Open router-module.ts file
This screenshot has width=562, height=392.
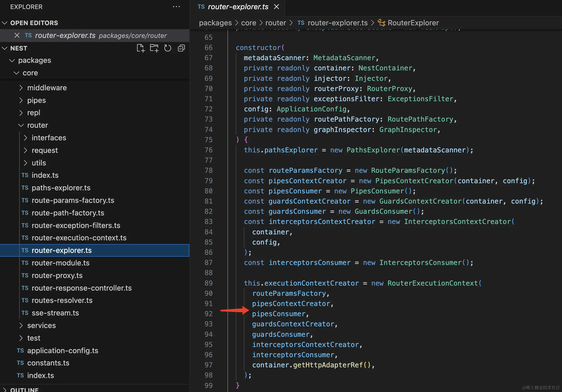pos(60,263)
